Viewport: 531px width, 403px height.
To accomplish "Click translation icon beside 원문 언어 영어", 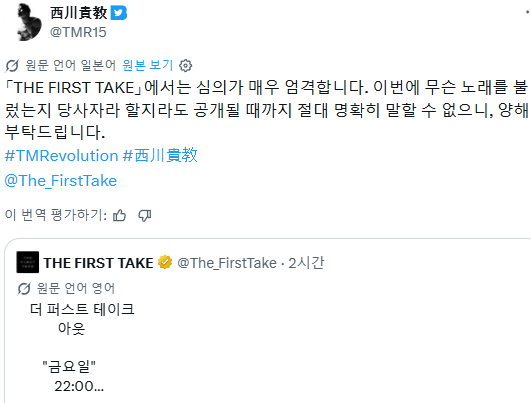I will (24, 289).
